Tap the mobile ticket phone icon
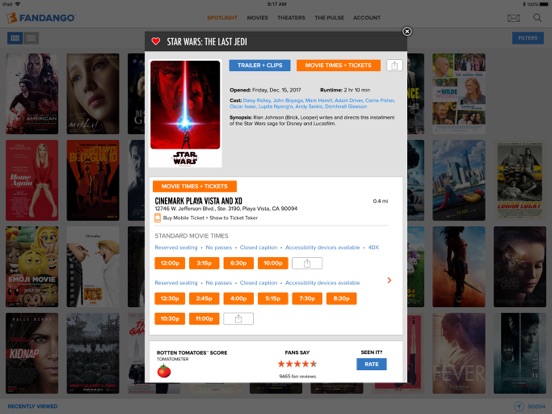 pos(157,218)
